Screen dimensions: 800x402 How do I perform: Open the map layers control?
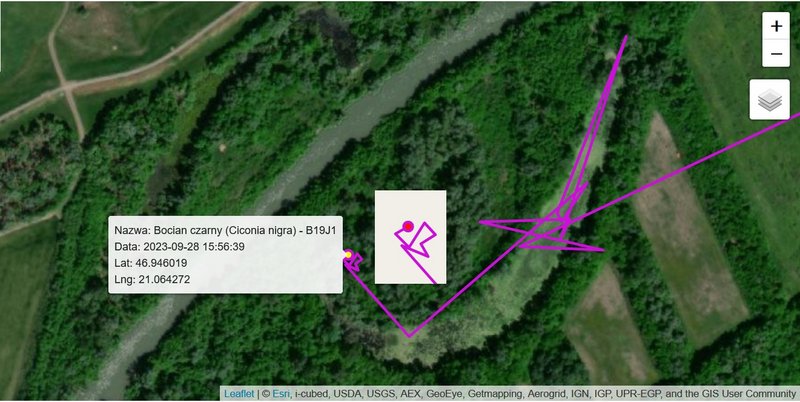[769, 99]
